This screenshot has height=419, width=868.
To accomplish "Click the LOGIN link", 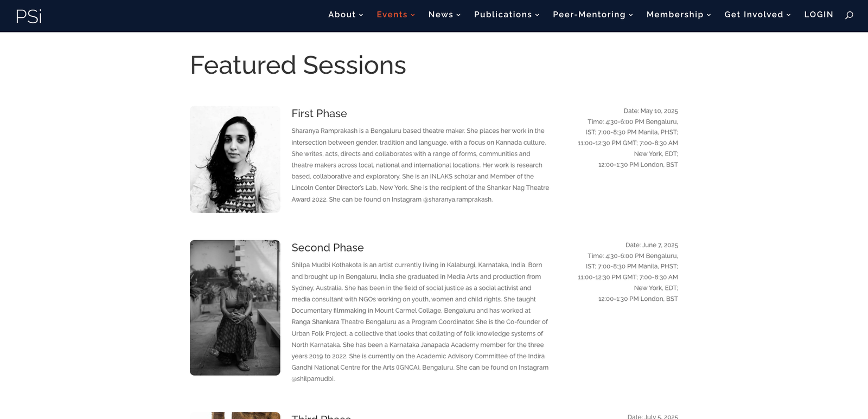I will pos(819,15).
